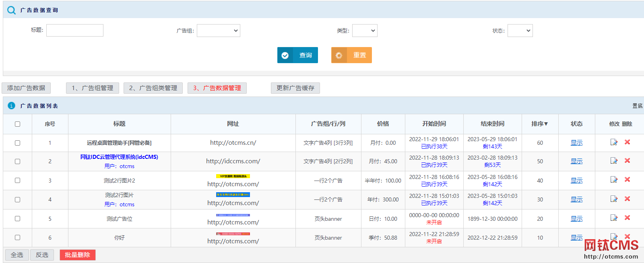644x263 pixels.
Task: Open the 类型 dropdown filter
Action: click(x=365, y=31)
